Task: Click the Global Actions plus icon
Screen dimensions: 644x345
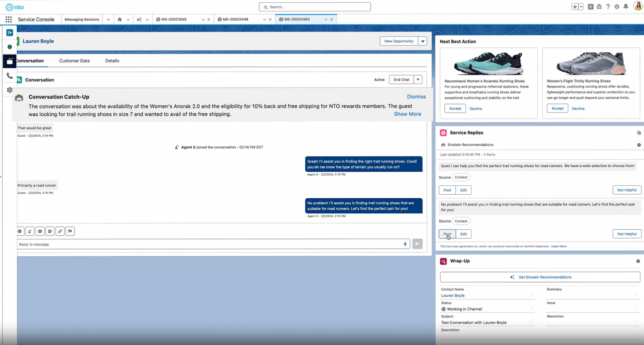Action: 590,7
